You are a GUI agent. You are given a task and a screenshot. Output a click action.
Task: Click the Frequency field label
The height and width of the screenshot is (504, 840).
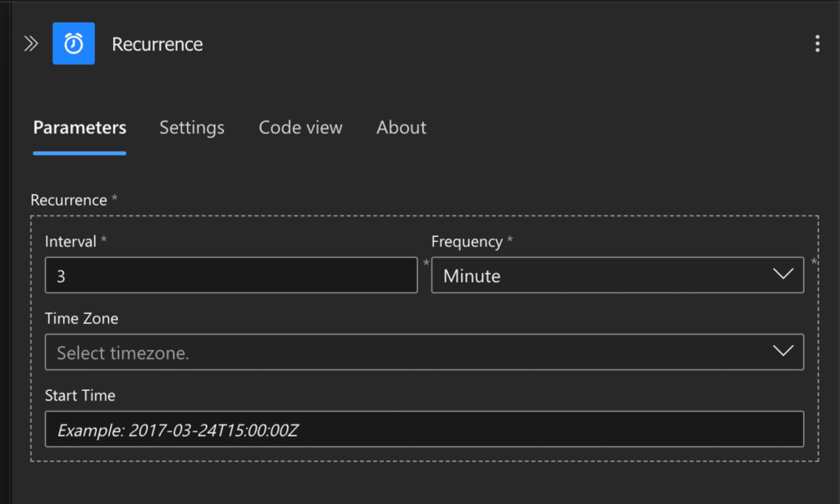click(x=466, y=241)
